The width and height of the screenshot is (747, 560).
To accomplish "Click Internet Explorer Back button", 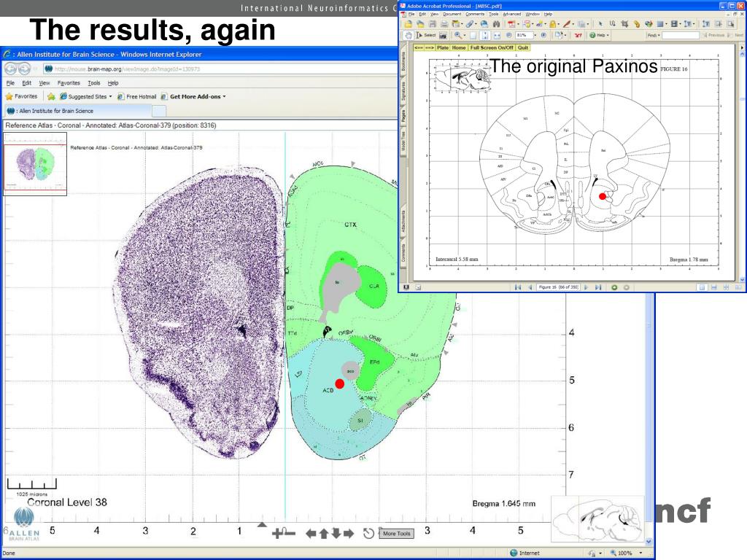I will click(10, 69).
